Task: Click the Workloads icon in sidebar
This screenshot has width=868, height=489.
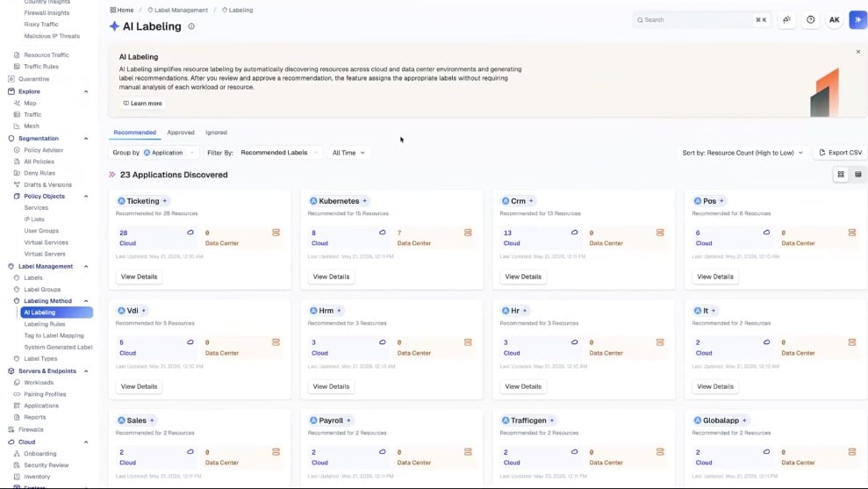Action: pos(17,383)
